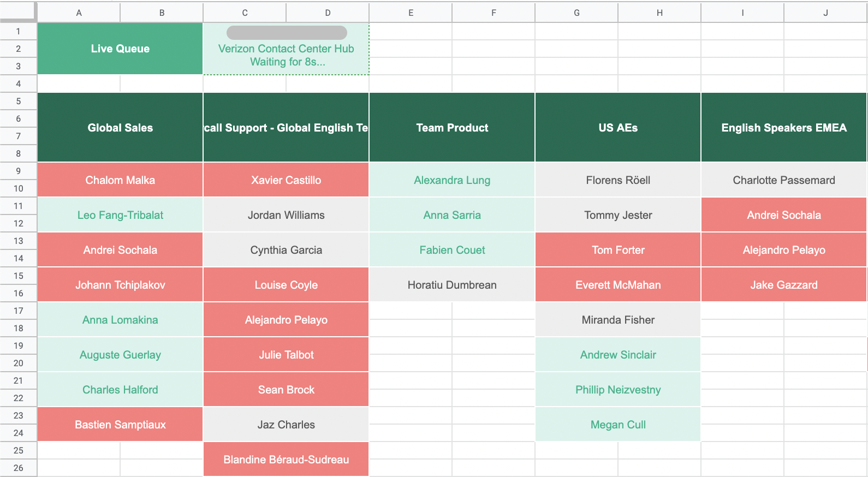Viewport: 868px width, 477px height.
Task: Select the Team Product header cell
Action: coord(452,128)
